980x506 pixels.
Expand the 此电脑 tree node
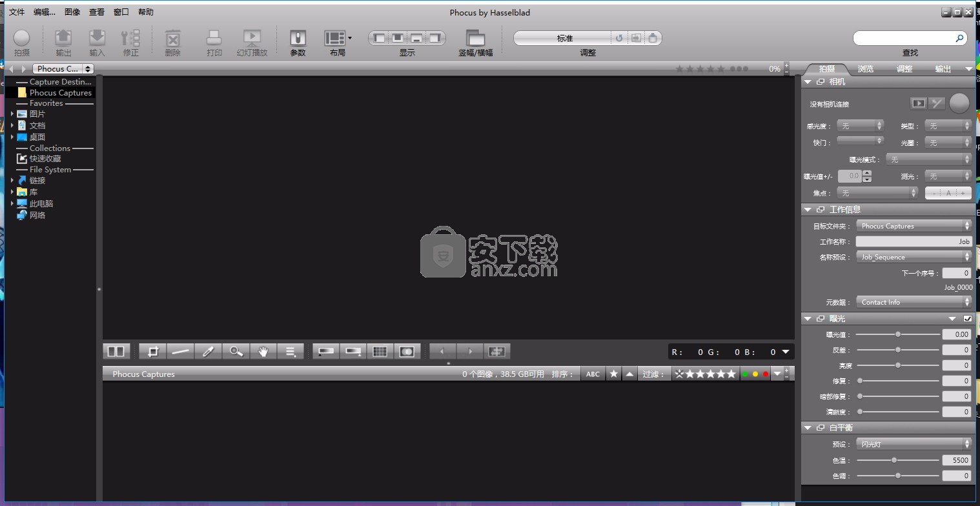tap(12, 203)
